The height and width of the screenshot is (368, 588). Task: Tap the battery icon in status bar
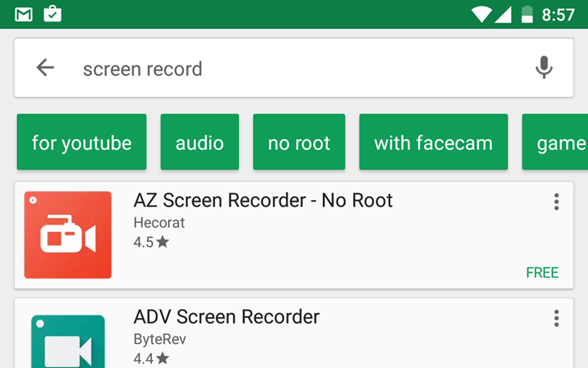pos(527,15)
